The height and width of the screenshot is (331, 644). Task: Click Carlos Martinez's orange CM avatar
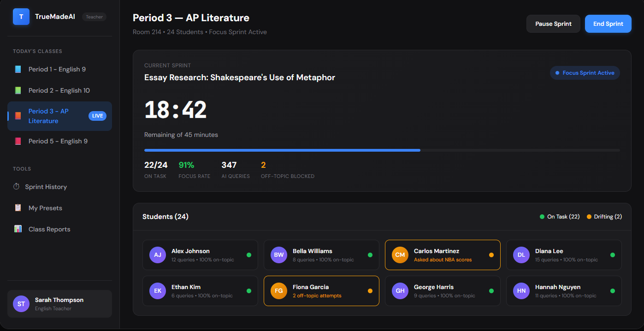click(x=400, y=255)
